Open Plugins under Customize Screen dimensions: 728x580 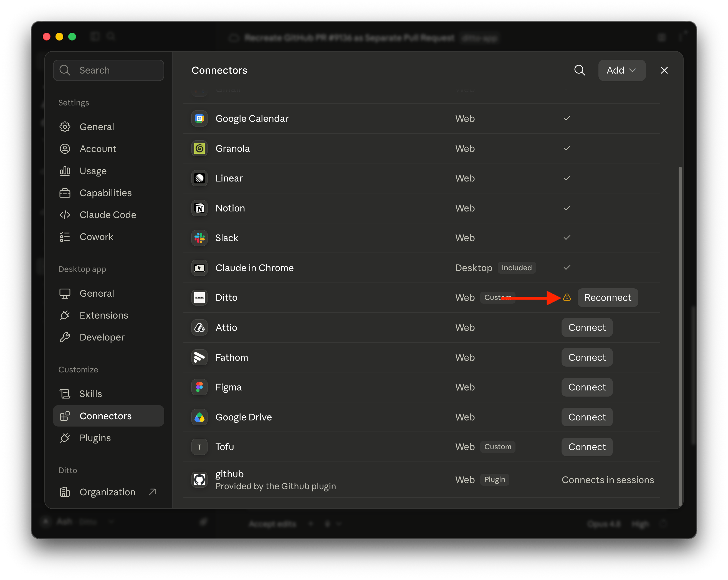tap(108, 438)
